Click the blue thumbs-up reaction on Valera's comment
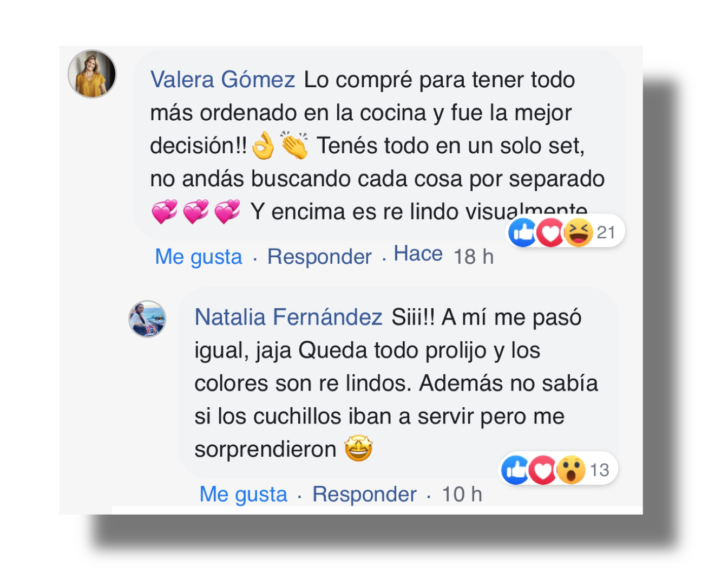This screenshot has height=585, width=728. (523, 232)
